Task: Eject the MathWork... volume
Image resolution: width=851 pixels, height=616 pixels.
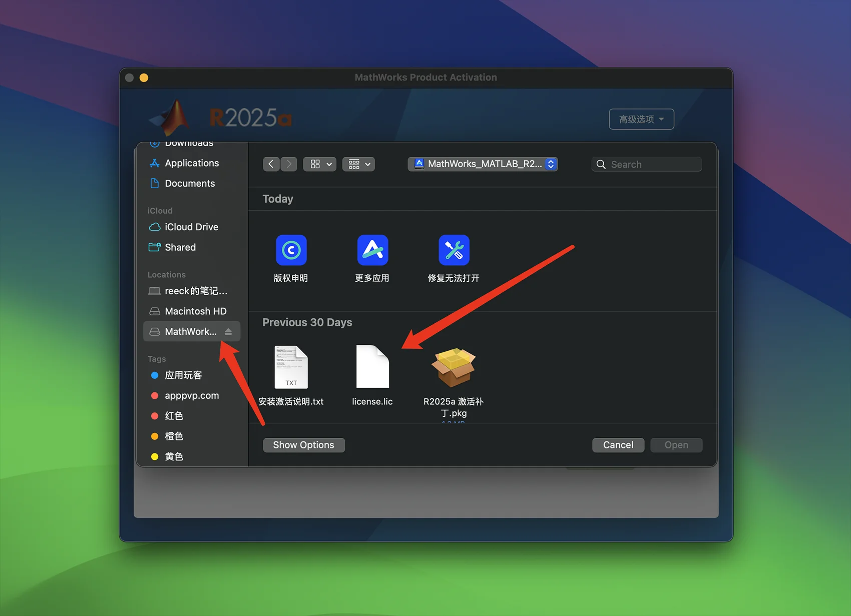Action: 228,331
